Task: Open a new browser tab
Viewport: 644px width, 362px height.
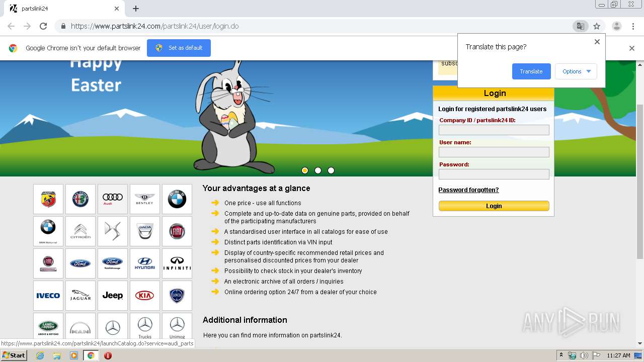Action: [x=136, y=9]
